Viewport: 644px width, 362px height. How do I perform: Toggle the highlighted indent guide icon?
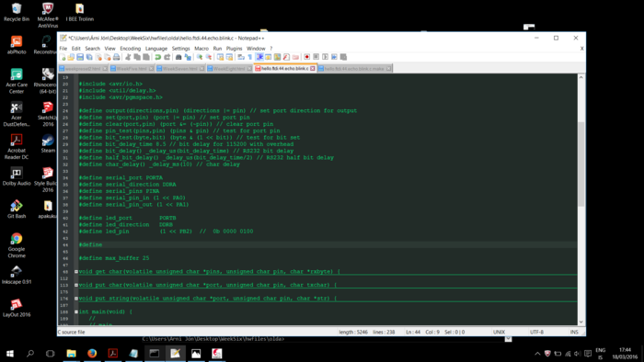pos(259,57)
